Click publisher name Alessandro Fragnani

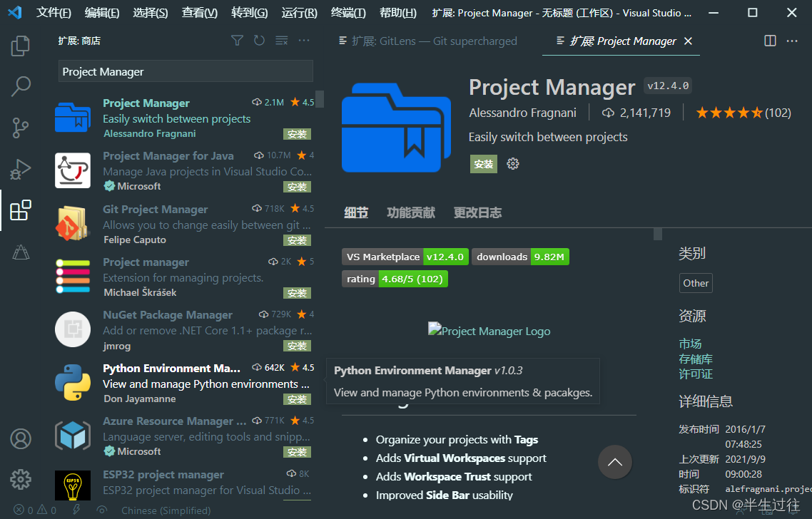tap(522, 113)
